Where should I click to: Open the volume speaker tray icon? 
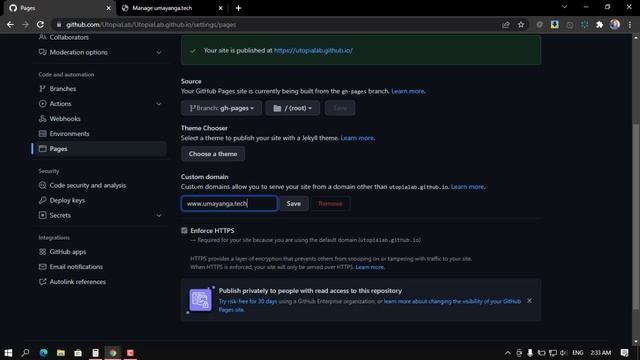tap(563, 353)
